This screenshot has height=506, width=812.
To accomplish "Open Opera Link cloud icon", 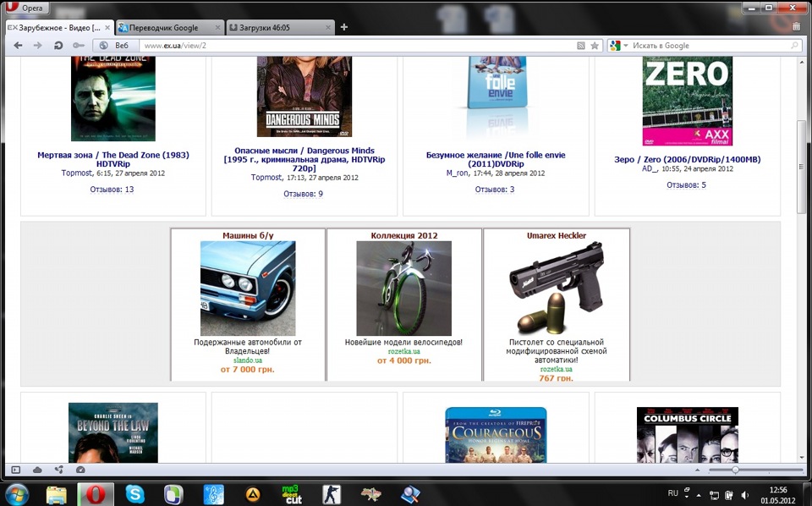I will [37, 470].
